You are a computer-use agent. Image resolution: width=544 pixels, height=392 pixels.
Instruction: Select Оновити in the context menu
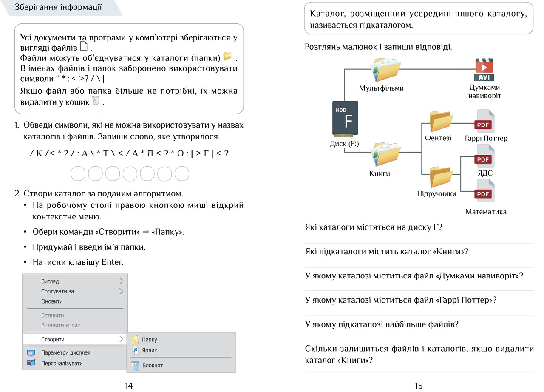pos(75,301)
